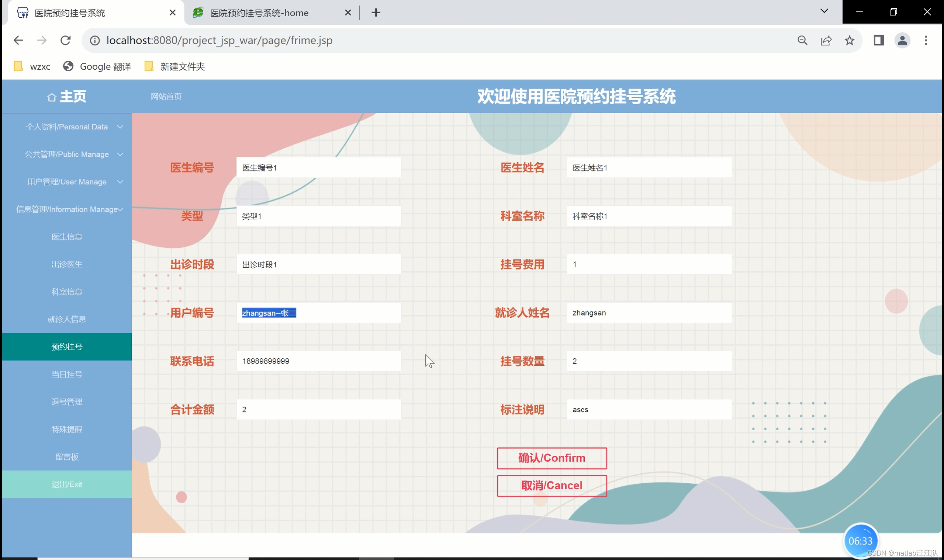Click the share page icon
This screenshot has width=944, height=560.
point(826,41)
